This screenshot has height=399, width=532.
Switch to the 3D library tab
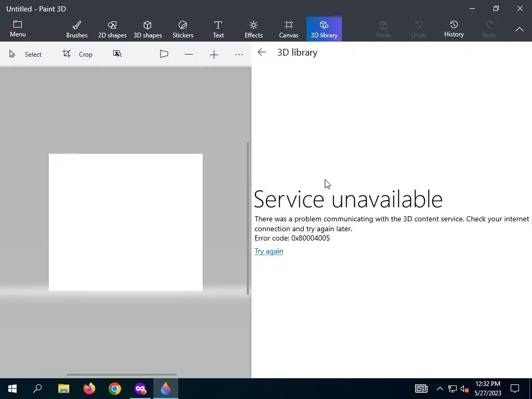point(324,29)
